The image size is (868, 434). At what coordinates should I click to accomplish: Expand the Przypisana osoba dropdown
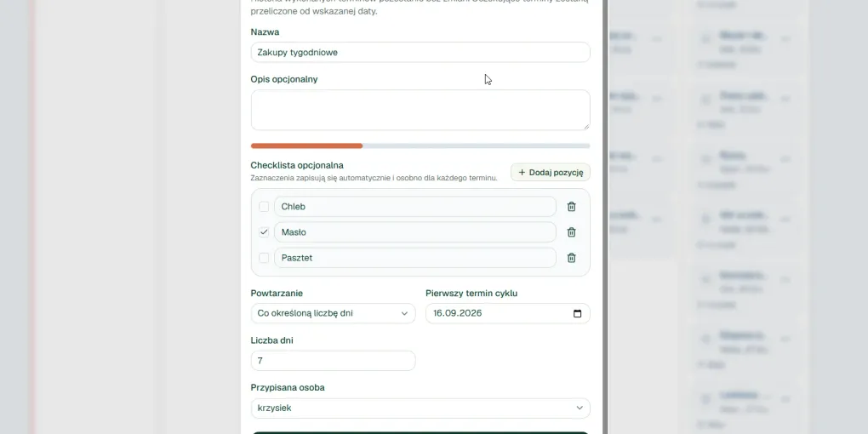click(x=420, y=408)
